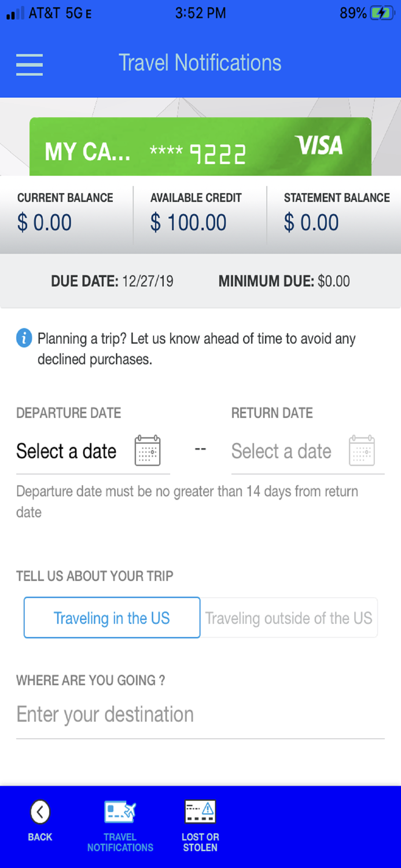Open the Return Date selector
Screen dimensions: 401x868
click(x=308, y=451)
